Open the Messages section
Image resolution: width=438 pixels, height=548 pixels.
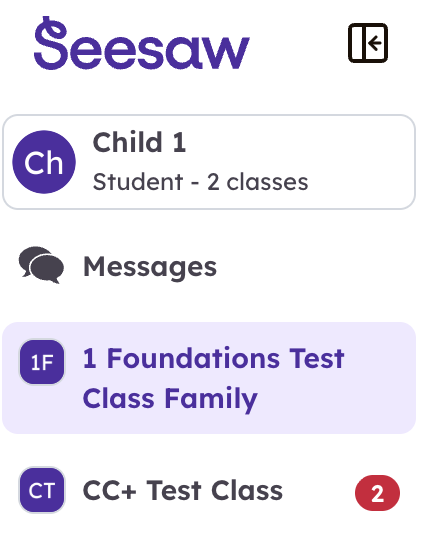point(209,266)
